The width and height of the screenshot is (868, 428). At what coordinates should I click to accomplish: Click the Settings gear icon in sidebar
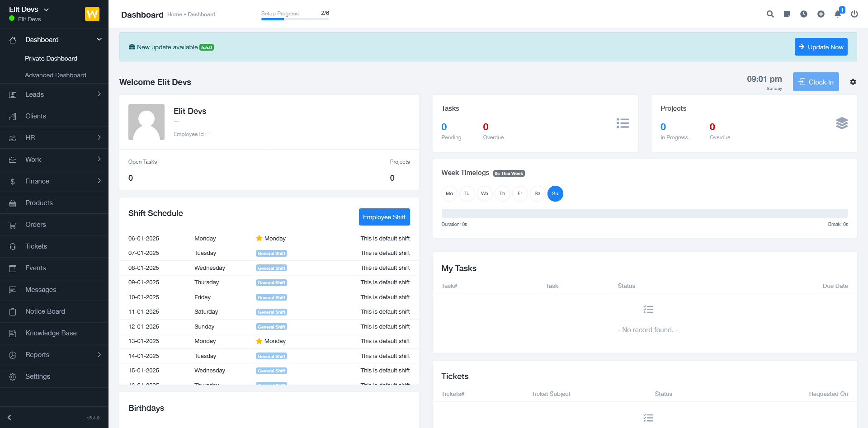[13, 376]
